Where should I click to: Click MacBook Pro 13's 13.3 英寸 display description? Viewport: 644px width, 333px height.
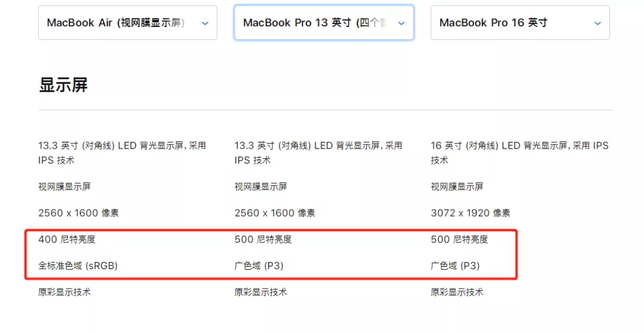tap(318, 153)
